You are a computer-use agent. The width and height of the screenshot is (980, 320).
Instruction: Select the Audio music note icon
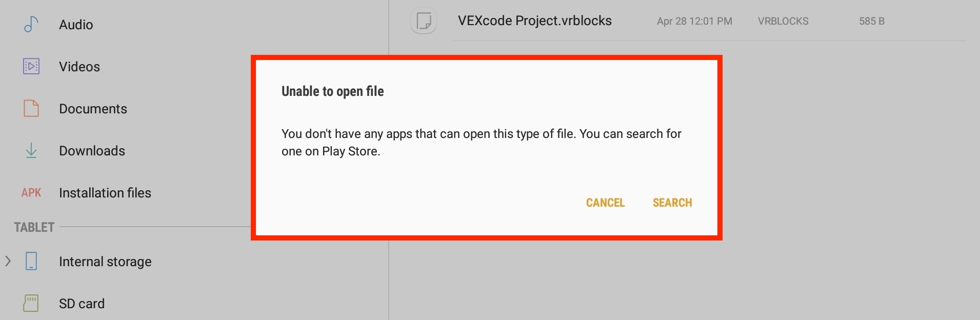pyautogui.click(x=30, y=24)
